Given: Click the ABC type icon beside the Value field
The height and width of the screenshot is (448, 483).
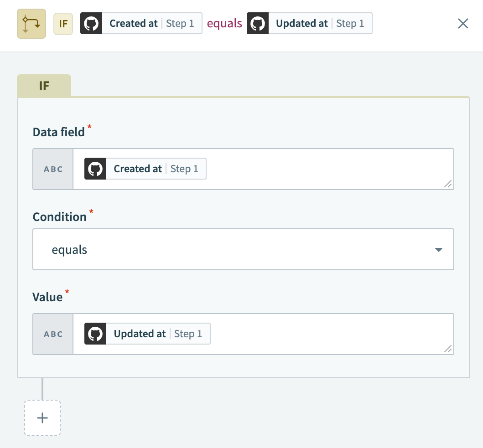Looking at the screenshot, I should (x=53, y=334).
